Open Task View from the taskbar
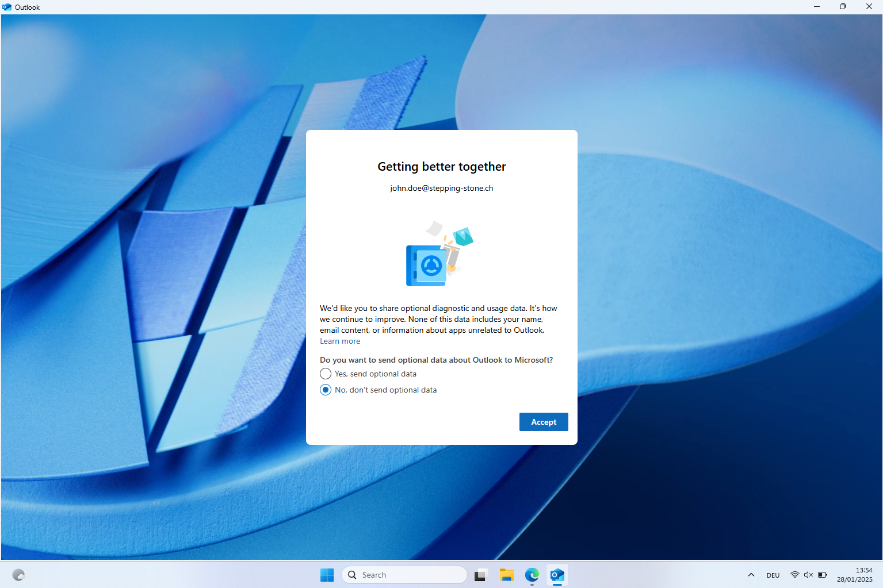This screenshot has height=588, width=883. tap(481, 575)
